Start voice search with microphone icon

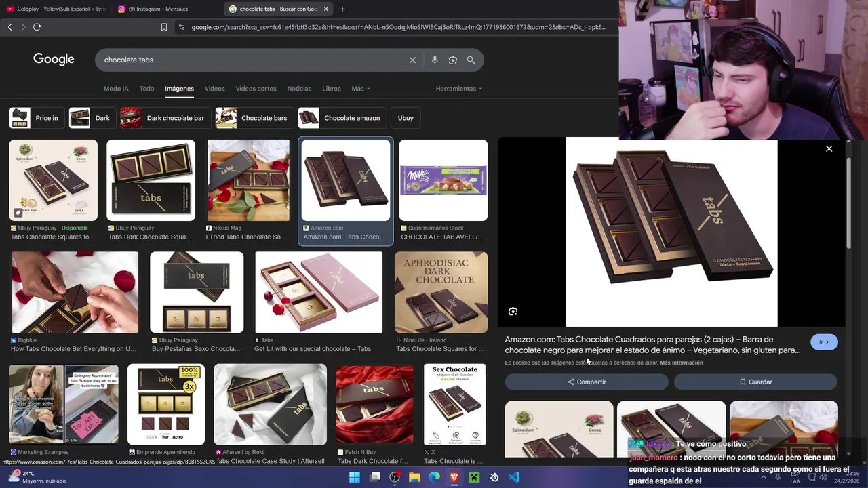coord(435,60)
